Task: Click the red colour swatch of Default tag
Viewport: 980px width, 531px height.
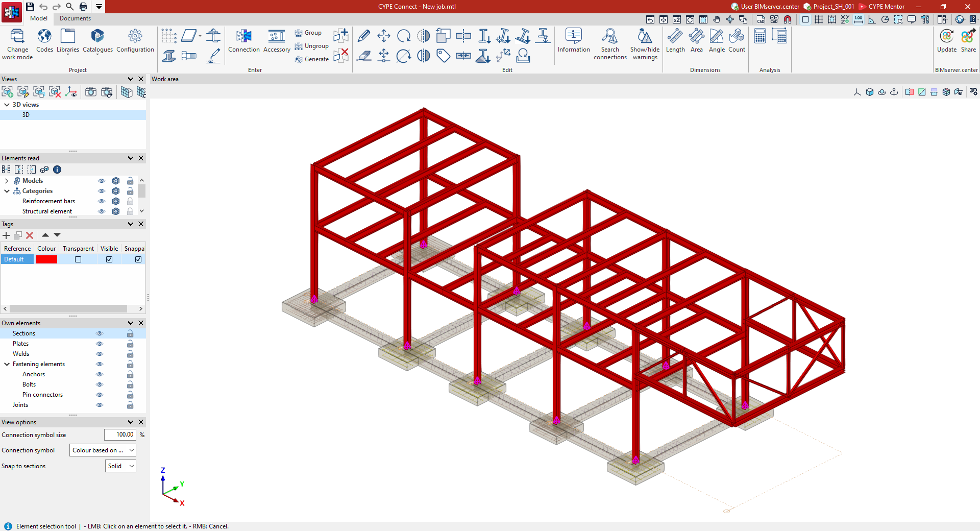Action: (x=46, y=259)
